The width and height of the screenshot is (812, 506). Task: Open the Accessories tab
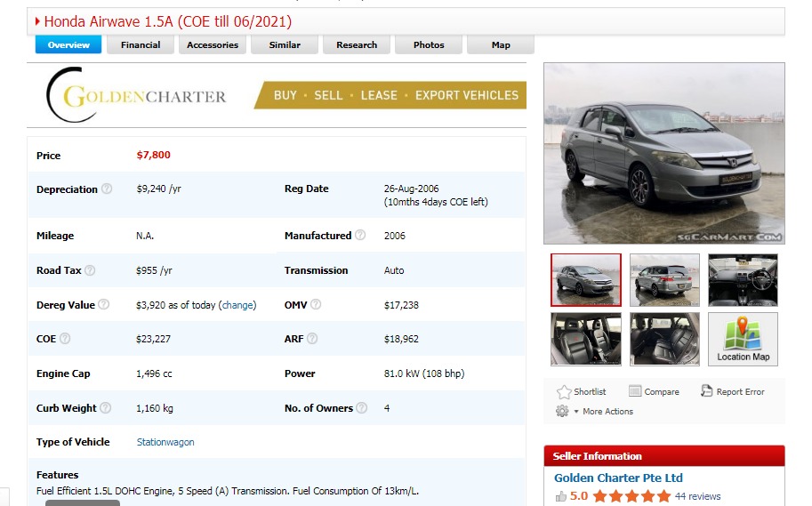pyautogui.click(x=213, y=45)
